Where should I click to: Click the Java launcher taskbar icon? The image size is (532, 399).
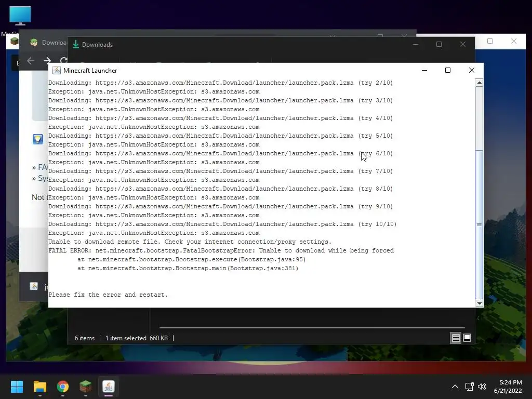point(109,387)
